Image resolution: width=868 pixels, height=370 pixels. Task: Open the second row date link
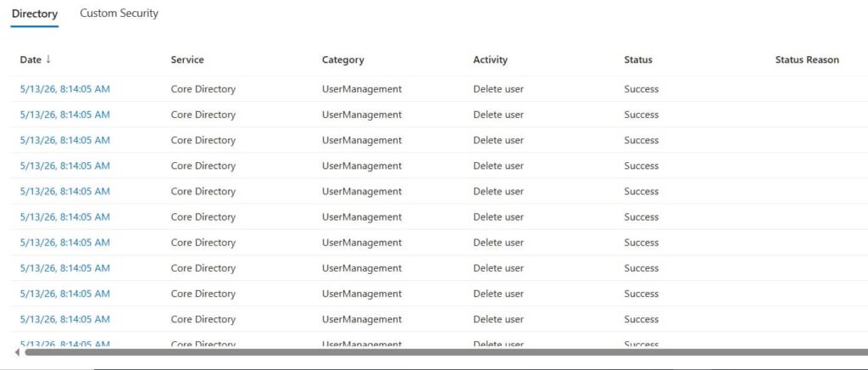coord(64,115)
